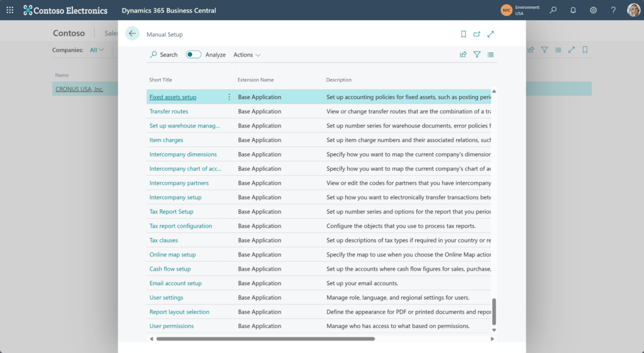
Task: Open Report layout selection link
Action: 179,312
